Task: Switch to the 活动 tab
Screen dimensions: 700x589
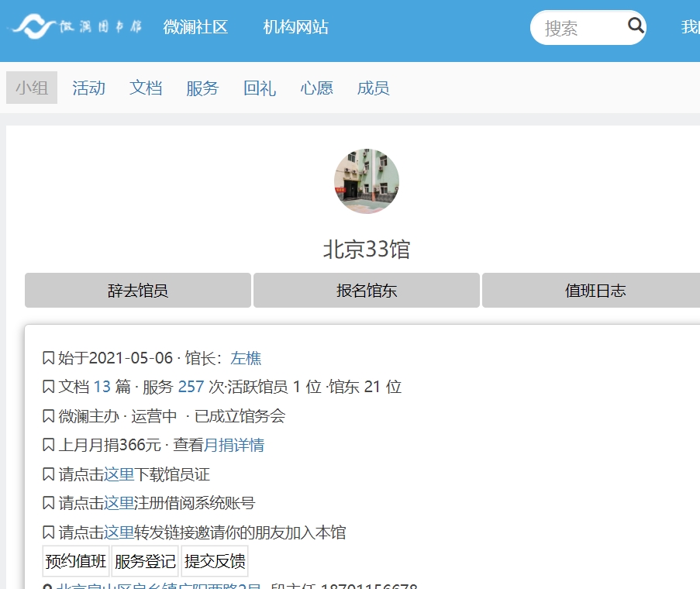Action: point(88,88)
